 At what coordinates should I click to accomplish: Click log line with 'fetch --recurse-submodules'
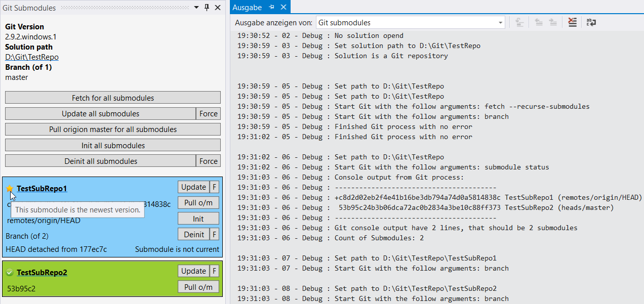pos(414,106)
